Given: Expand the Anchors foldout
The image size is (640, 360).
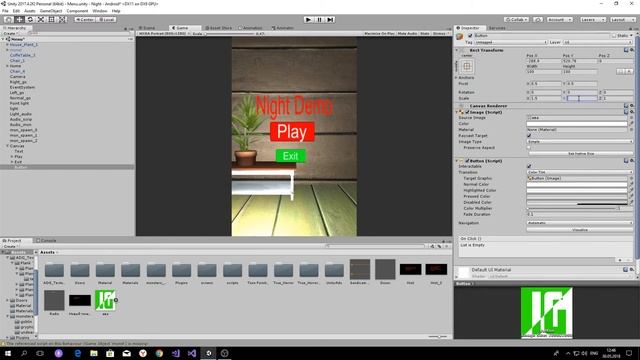Looking at the screenshot, I should click(456, 78).
